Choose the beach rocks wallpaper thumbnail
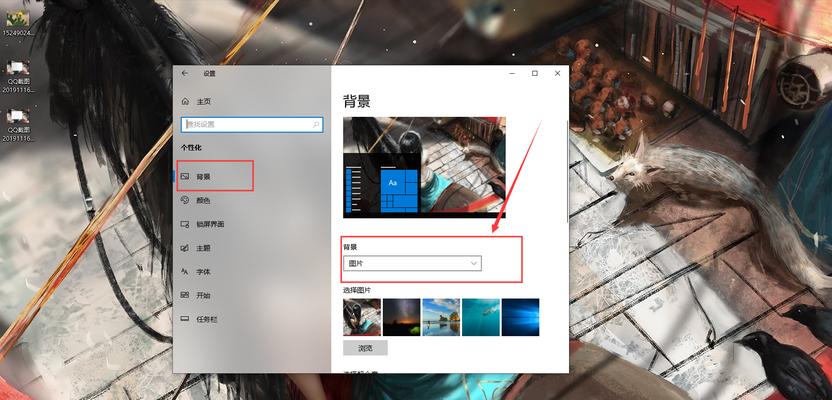 [441, 317]
